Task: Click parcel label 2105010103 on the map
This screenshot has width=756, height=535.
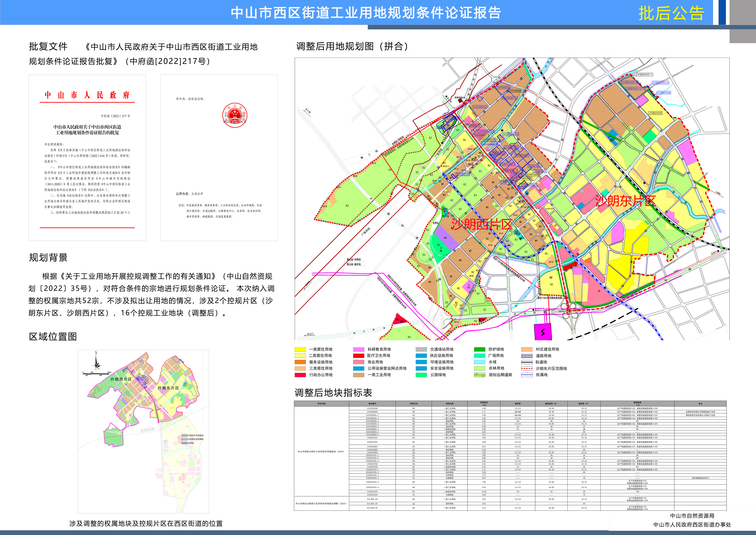Action: (656, 113)
